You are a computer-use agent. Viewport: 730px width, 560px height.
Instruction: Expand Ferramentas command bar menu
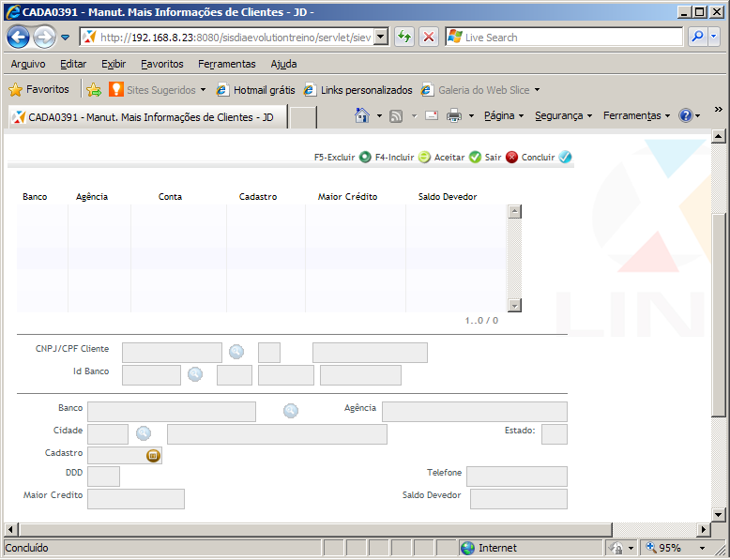[x=636, y=115]
